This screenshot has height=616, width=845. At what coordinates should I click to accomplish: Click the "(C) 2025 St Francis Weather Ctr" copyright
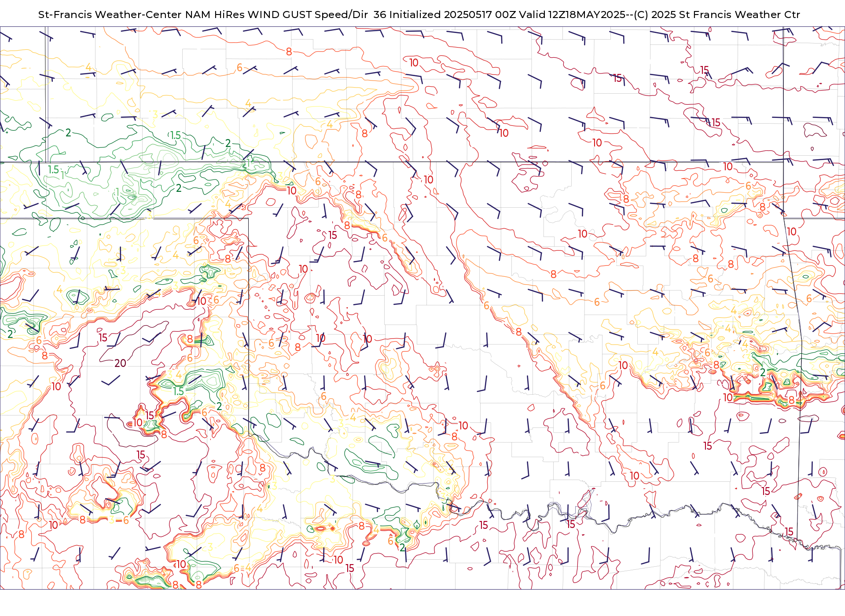tap(717, 15)
